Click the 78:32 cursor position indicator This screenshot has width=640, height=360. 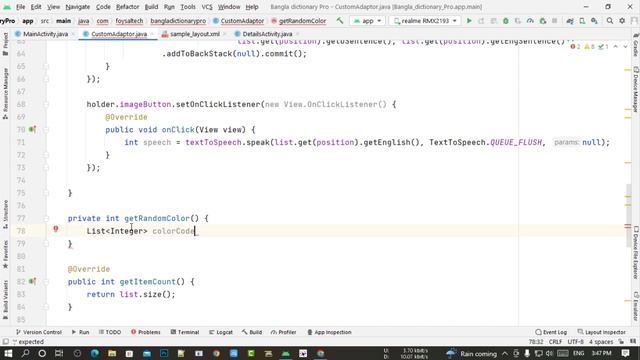[536, 342]
